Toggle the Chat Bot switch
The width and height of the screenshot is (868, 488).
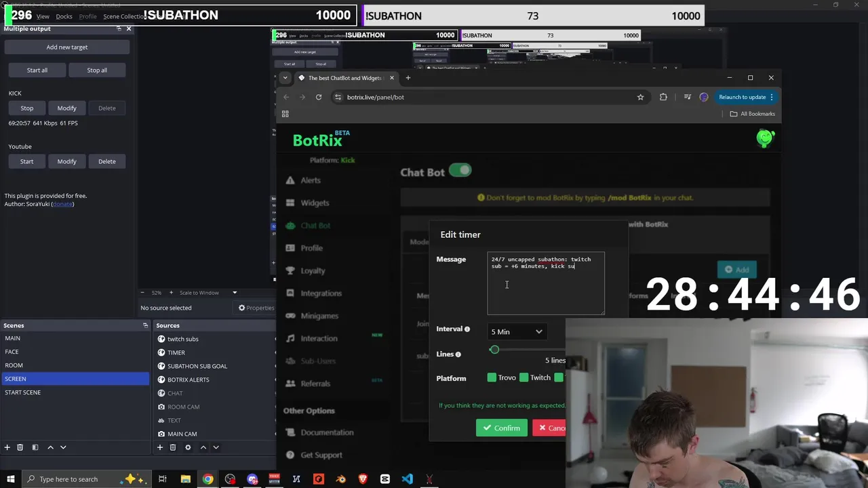(x=460, y=171)
